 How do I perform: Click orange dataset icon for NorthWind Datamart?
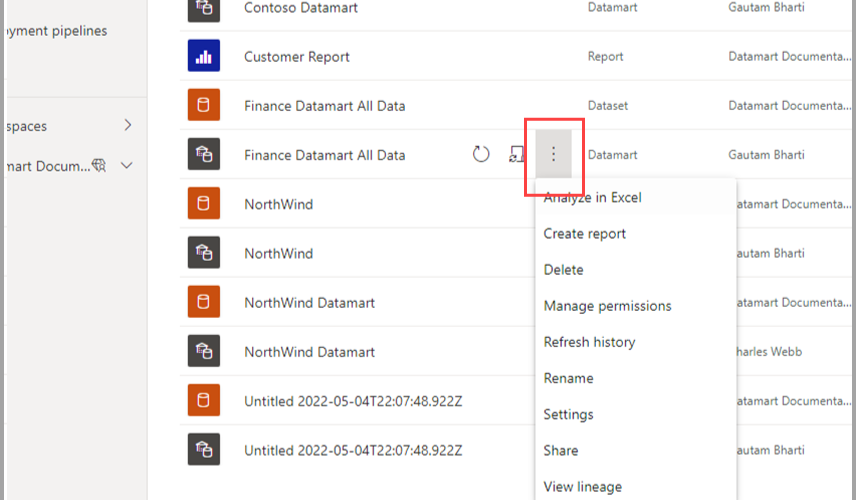click(204, 301)
